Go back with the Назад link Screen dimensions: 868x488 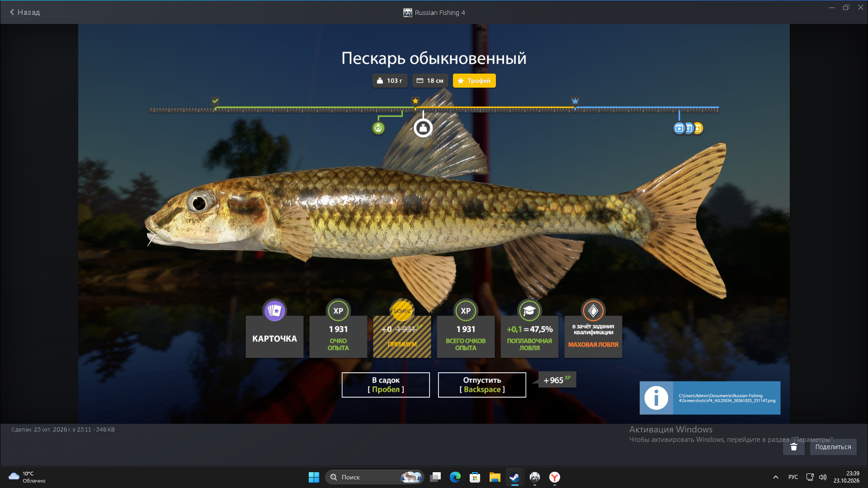[x=25, y=12]
